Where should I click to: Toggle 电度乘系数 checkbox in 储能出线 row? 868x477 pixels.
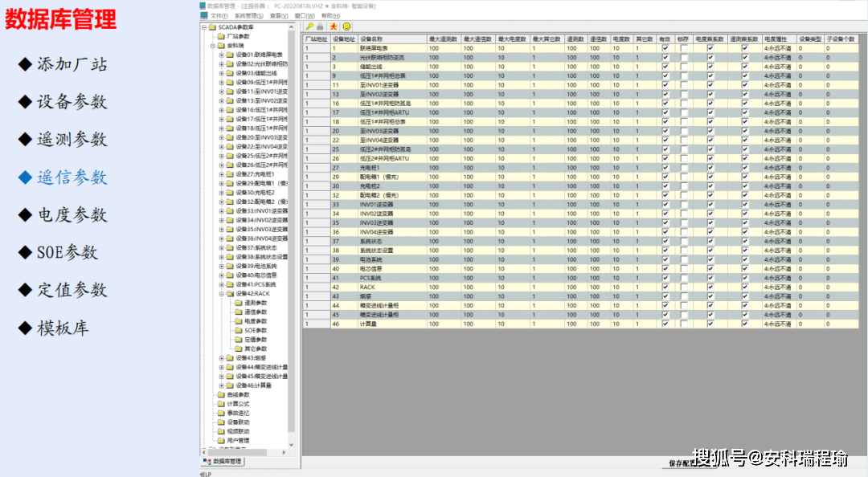pos(710,67)
